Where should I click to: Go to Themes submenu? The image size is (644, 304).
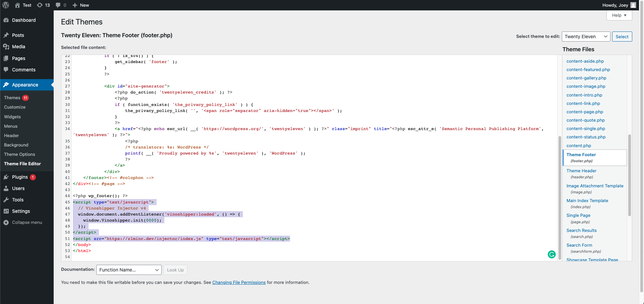pos(12,98)
